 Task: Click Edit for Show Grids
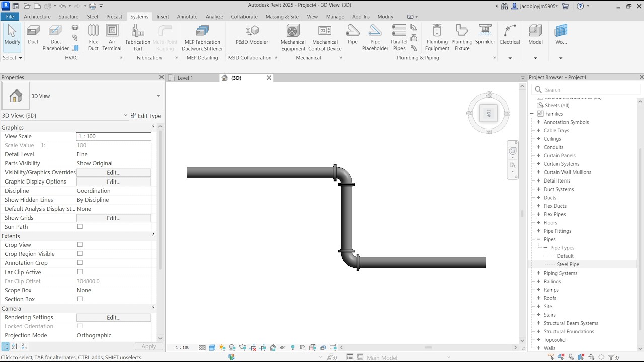click(114, 218)
